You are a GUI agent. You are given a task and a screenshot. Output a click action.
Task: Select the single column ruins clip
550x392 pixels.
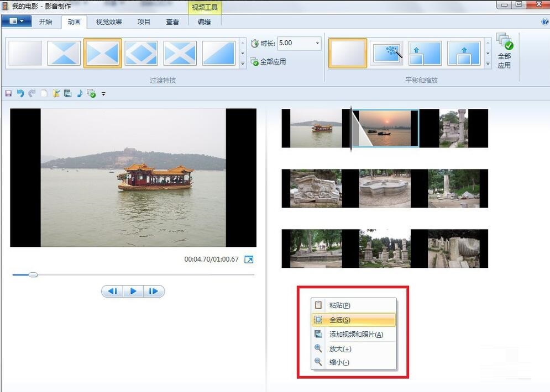[453, 188]
